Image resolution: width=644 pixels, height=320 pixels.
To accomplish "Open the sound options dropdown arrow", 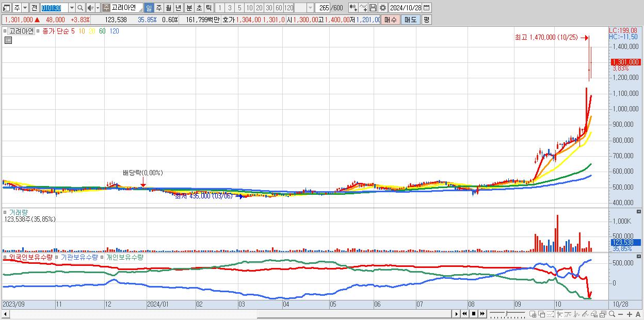I will [x=98, y=8].
